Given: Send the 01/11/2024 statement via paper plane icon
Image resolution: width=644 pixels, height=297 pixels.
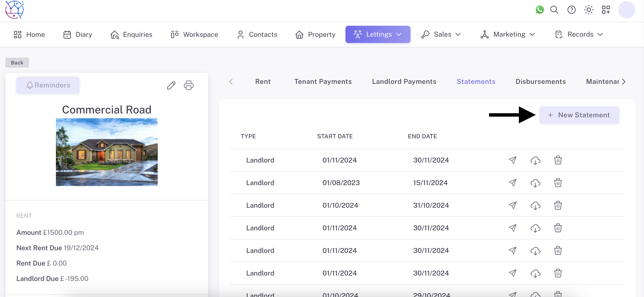Looking at the screenshot, I should [x=513, y=160].
